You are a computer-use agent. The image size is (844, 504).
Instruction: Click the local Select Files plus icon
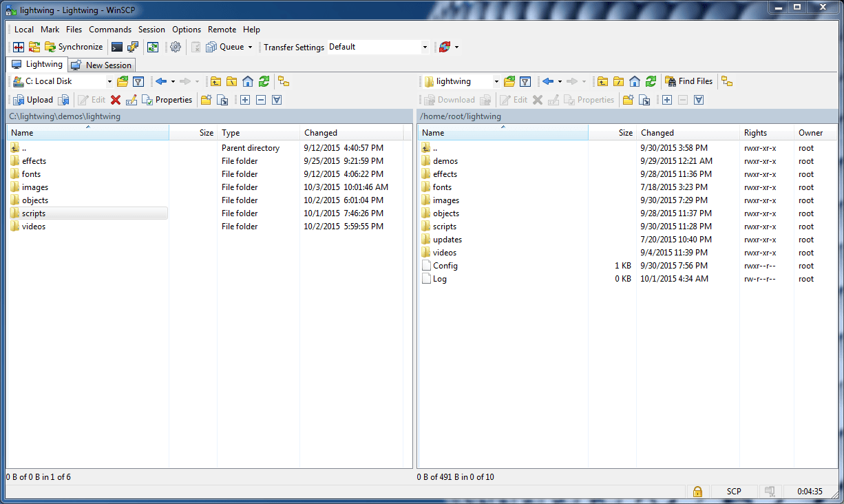click(x=245, y=100)
